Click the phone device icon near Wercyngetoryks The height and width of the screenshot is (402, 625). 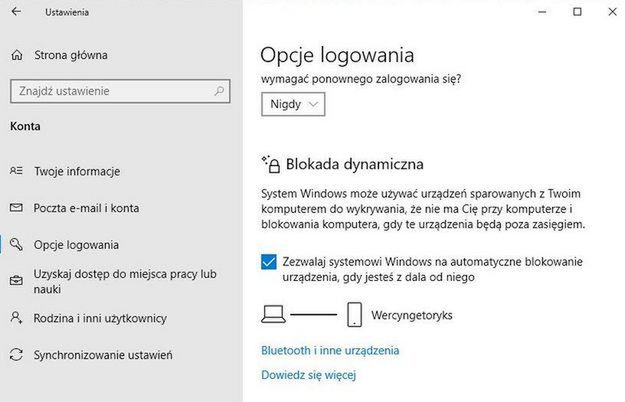point(354,315)
